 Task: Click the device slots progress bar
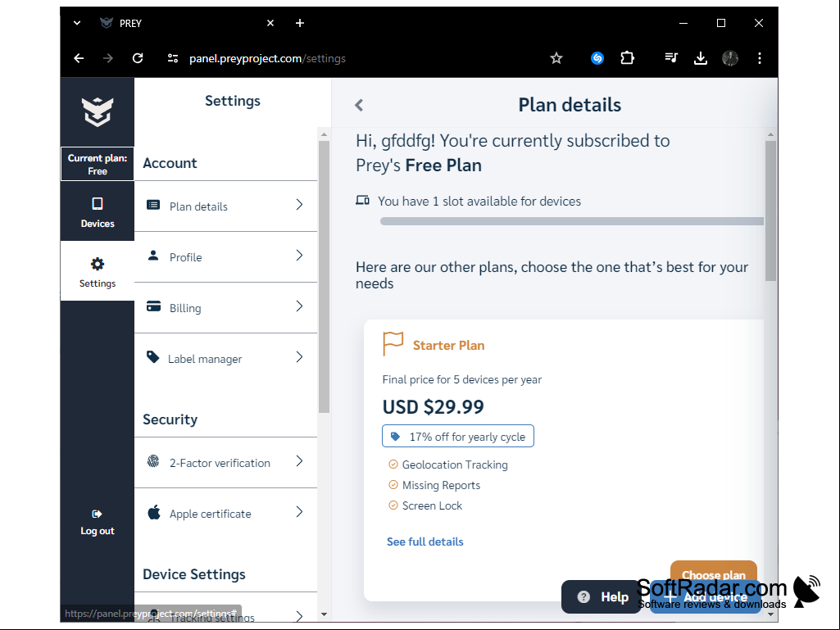(571, 221)
